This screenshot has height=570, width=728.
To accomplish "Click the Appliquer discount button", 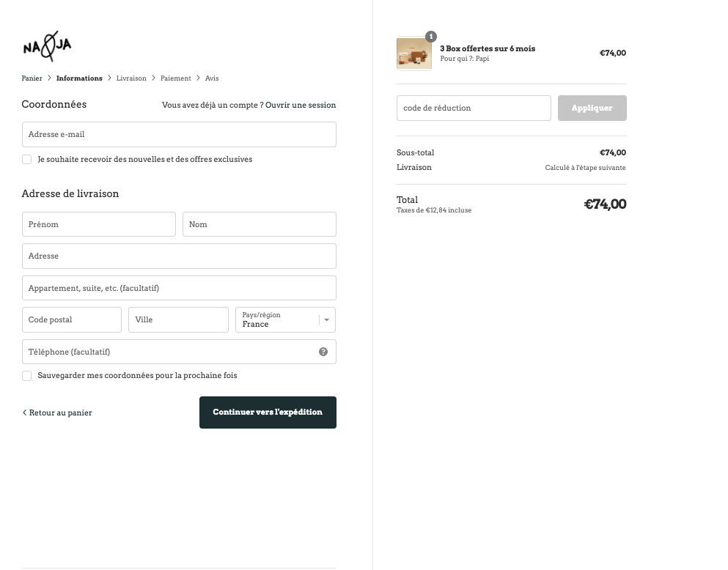I will pos(592,108).
